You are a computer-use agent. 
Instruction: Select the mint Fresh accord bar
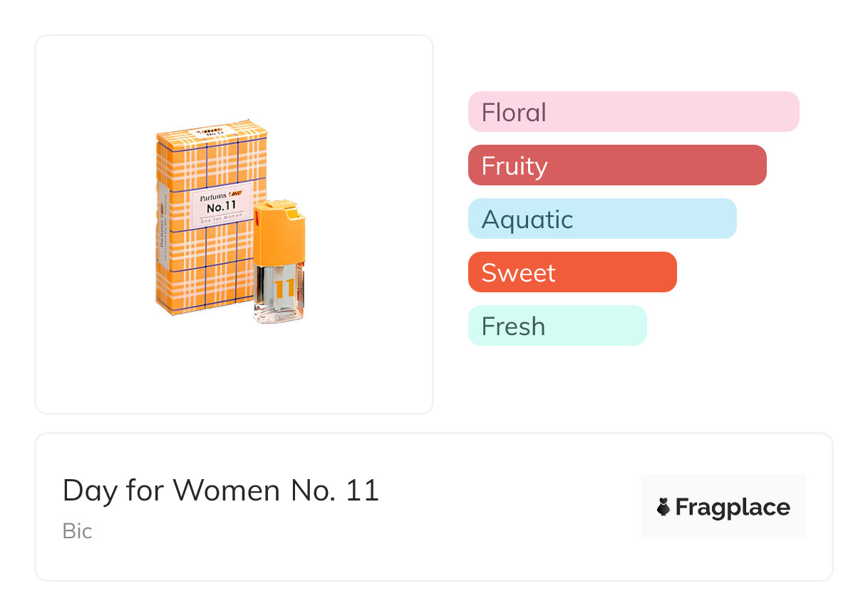click(557, 326)
